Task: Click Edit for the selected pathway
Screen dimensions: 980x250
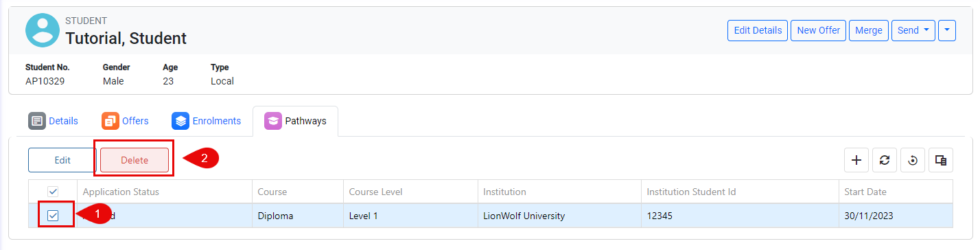Action: coord(62,160)
